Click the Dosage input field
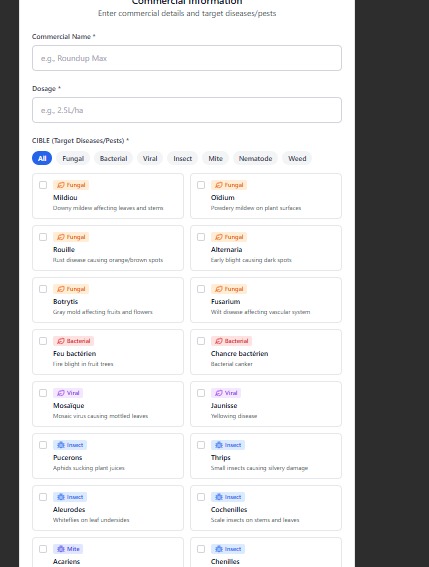429x567 pixels. coord(187,110)
